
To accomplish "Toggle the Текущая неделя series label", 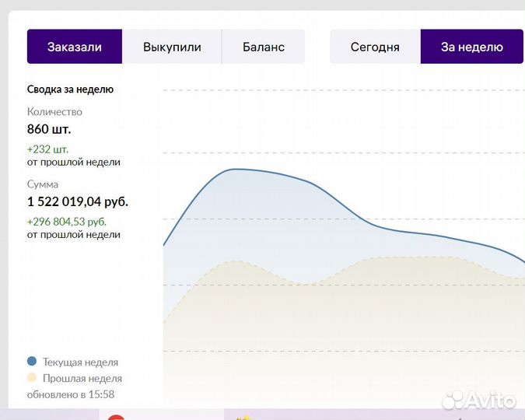I will [80, 362].
